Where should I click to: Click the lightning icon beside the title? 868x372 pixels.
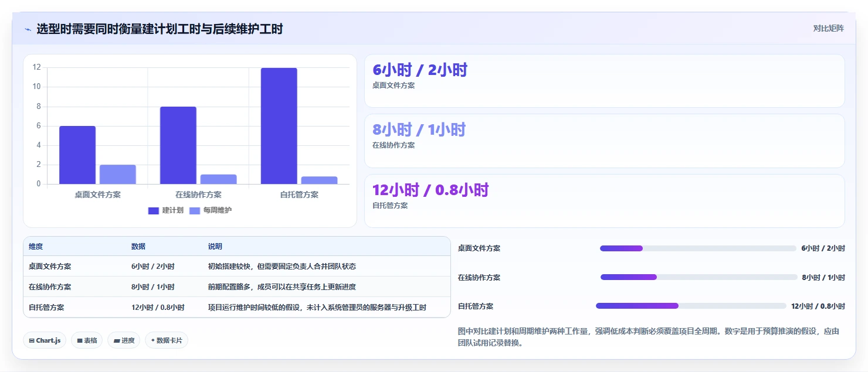tap(28, 29)
